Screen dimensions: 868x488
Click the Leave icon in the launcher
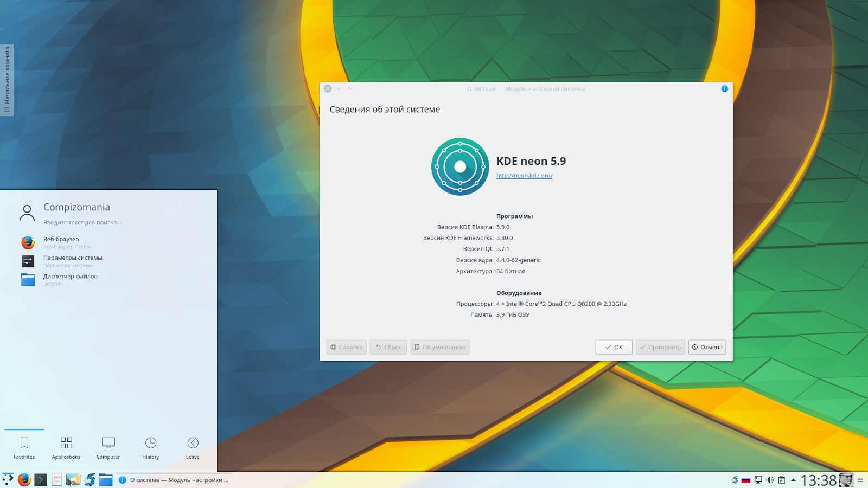[192, 447]
